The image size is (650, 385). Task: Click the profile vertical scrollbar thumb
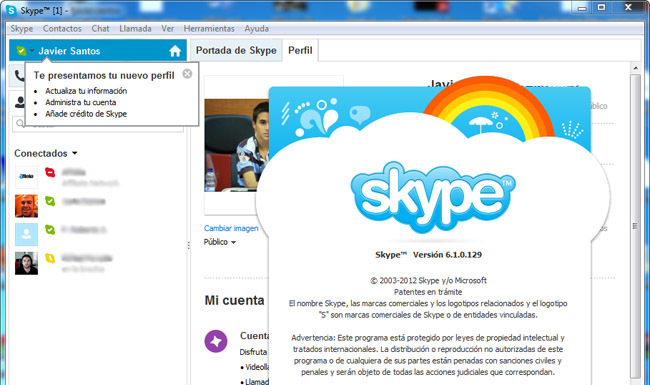pyautogui.click(x=635, y=226)
